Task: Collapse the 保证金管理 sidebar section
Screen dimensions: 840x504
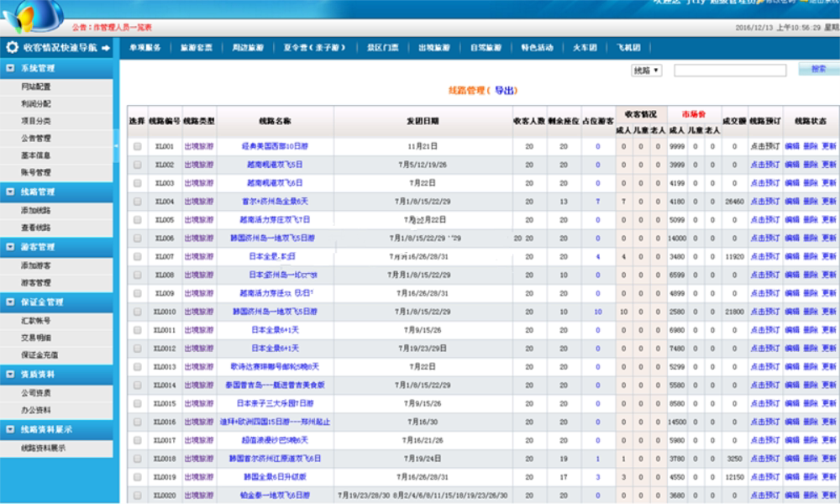Action: tap(10, 302)
